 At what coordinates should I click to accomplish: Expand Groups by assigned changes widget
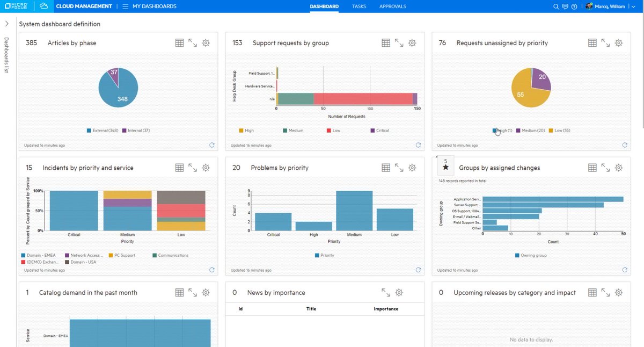pos(605,168)
